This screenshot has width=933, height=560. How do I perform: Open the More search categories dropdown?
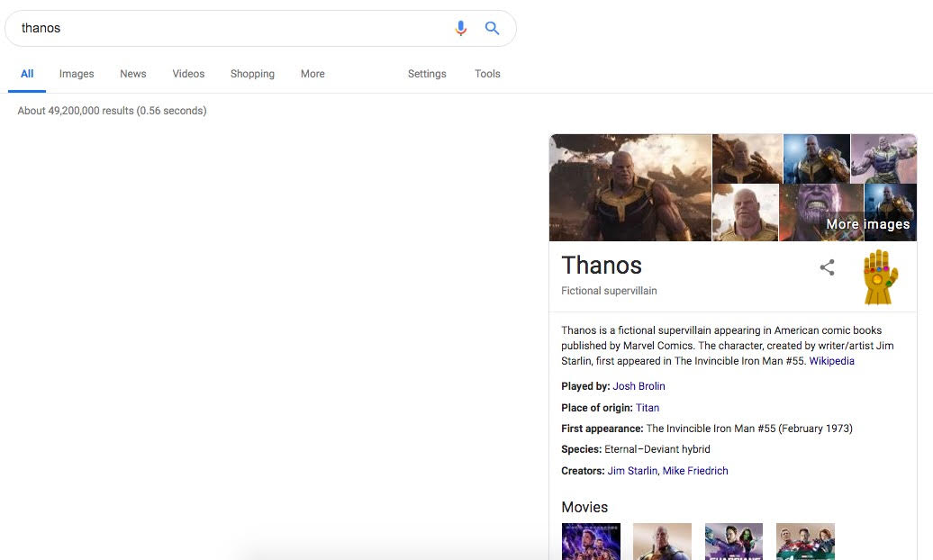pos(313,74)
